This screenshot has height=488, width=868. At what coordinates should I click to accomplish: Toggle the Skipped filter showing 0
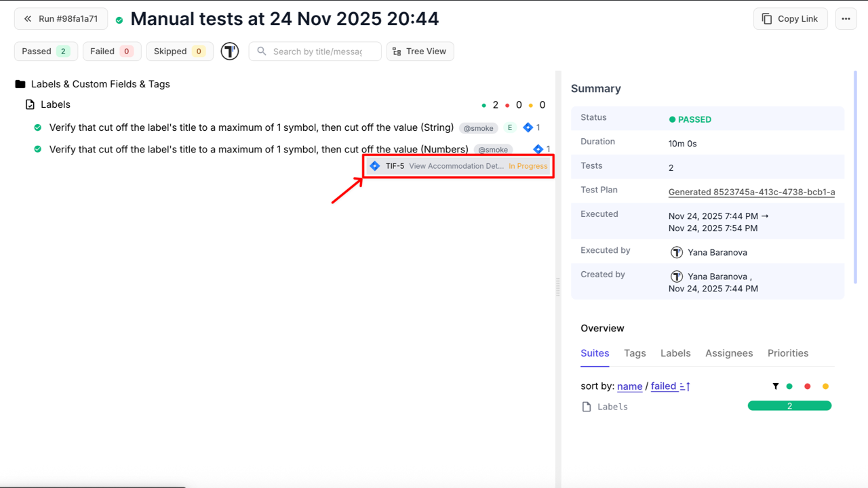179,52
